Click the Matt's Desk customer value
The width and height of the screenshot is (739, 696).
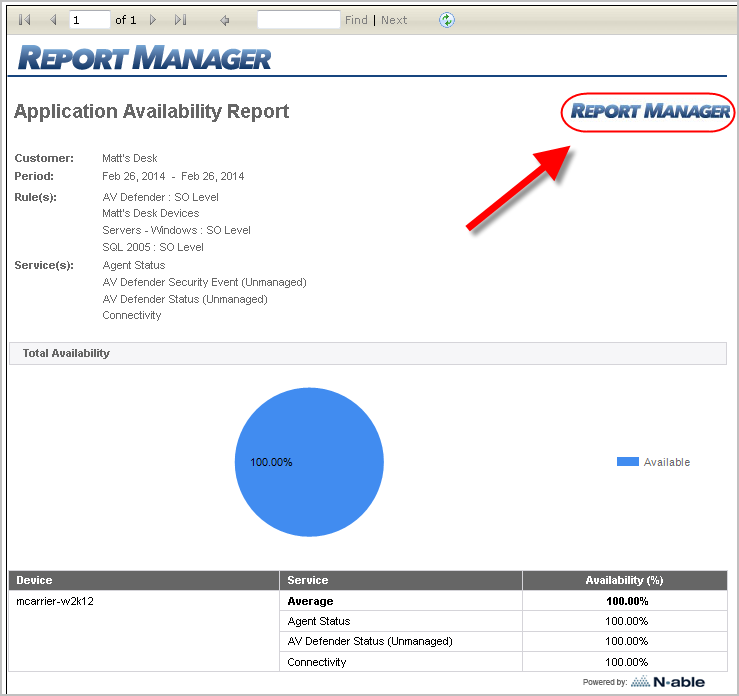130,158
